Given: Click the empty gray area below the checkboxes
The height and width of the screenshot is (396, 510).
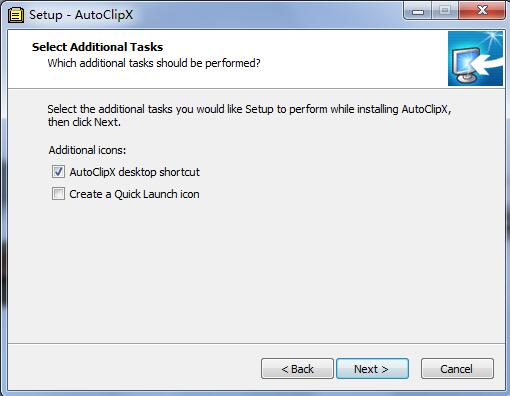Looking at the screenshot, I should click(x=257, y=270).
